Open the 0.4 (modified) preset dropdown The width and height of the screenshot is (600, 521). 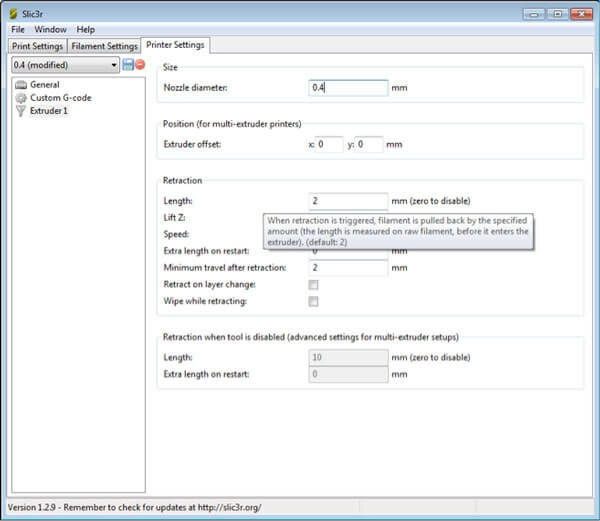[64, 65]
